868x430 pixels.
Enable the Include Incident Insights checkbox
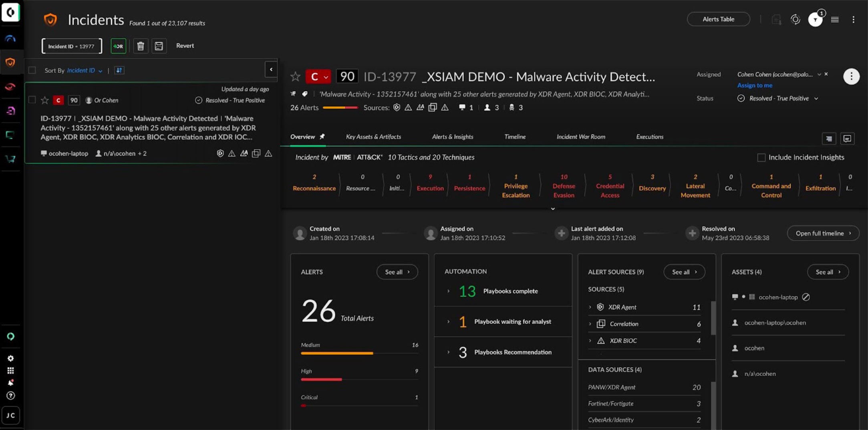[x=761, y=157]
